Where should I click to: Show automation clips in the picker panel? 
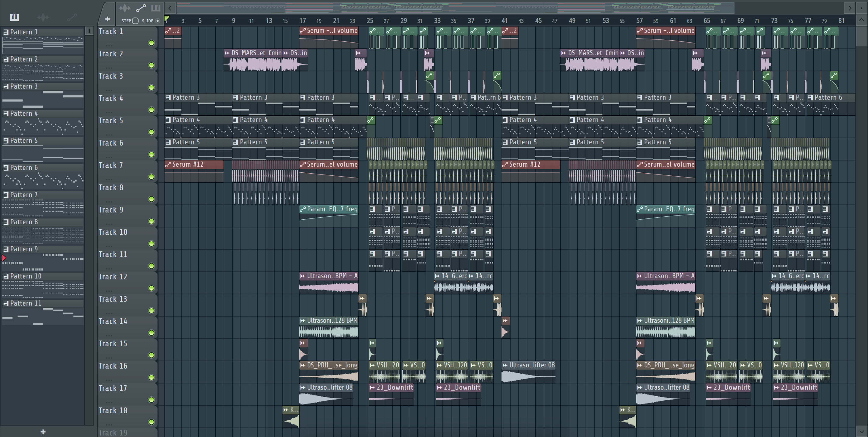72,17
